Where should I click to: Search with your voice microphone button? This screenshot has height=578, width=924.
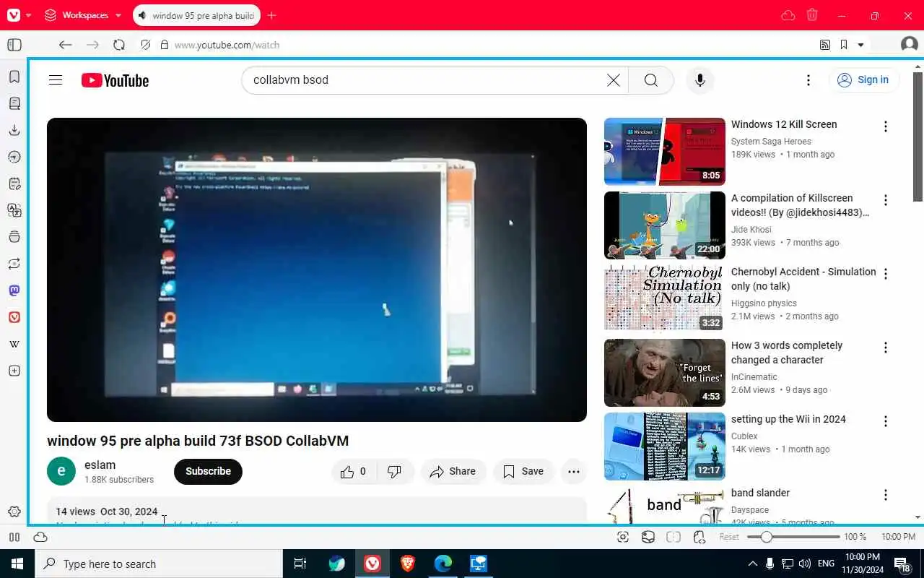[x=699, y=80]
